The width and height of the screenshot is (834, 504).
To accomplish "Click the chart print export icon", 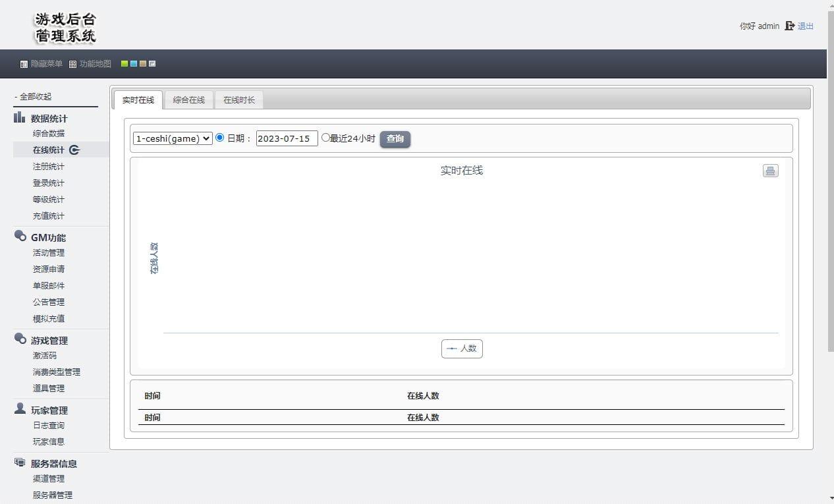I will 770,171.
